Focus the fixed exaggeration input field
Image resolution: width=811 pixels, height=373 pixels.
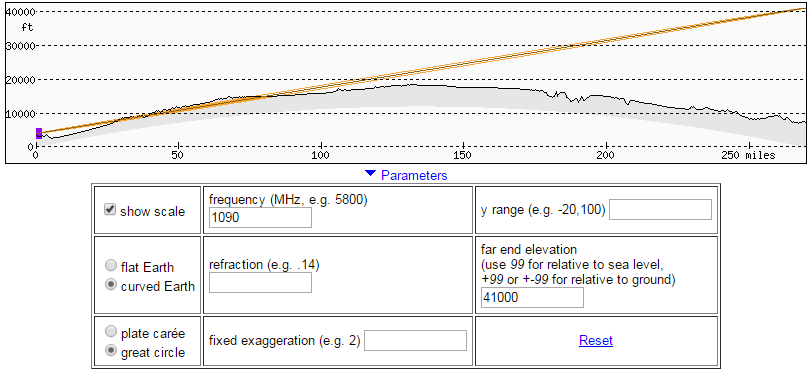pos(415,340)
